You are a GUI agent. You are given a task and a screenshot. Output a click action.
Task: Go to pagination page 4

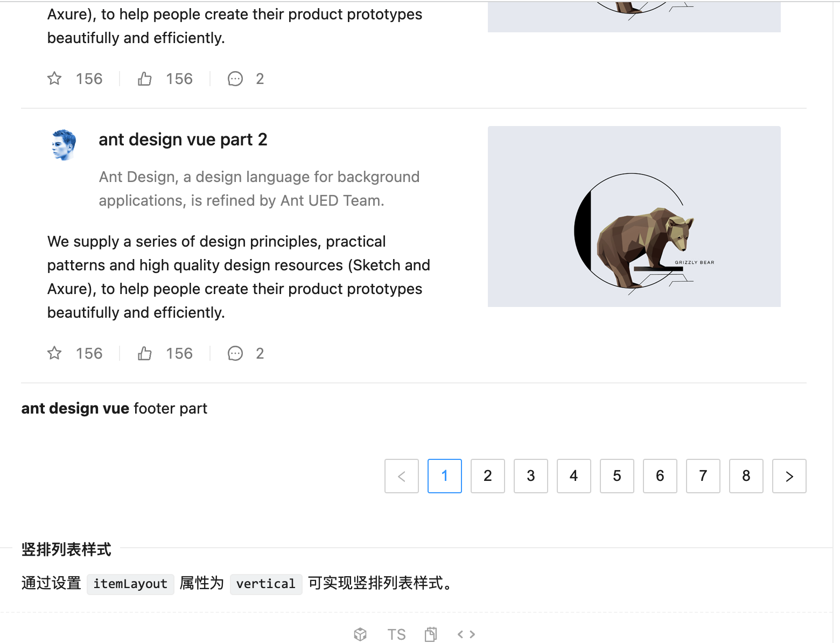click(574, 476)
